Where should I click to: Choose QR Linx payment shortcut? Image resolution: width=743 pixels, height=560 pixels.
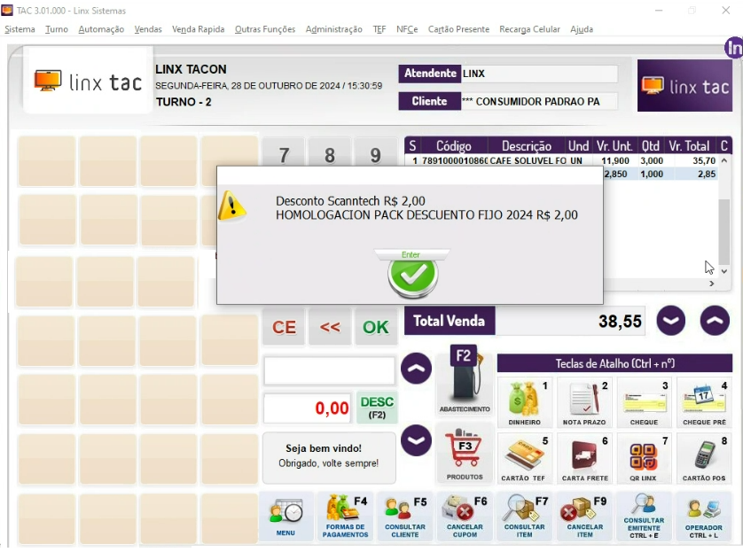644,458
